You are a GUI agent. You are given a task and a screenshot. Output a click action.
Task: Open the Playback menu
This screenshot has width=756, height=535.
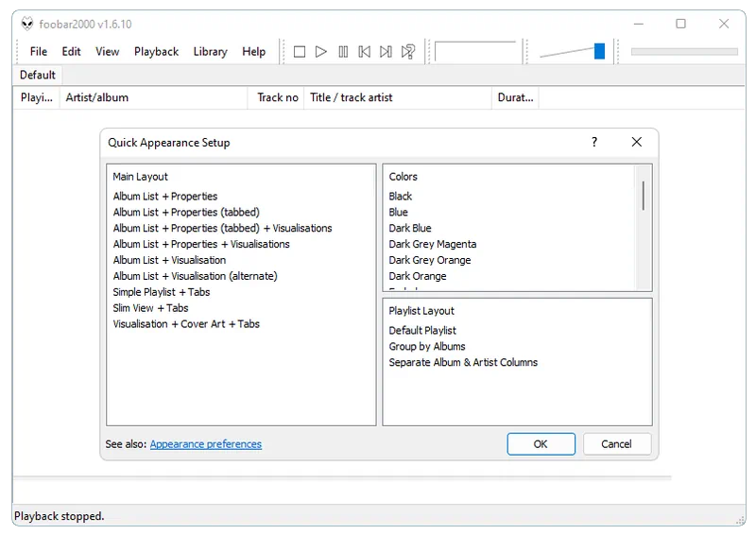click(x=156, y=52)
